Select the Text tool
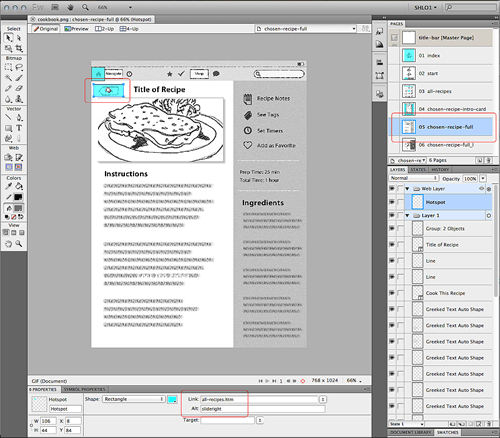 tap(19, 128)
